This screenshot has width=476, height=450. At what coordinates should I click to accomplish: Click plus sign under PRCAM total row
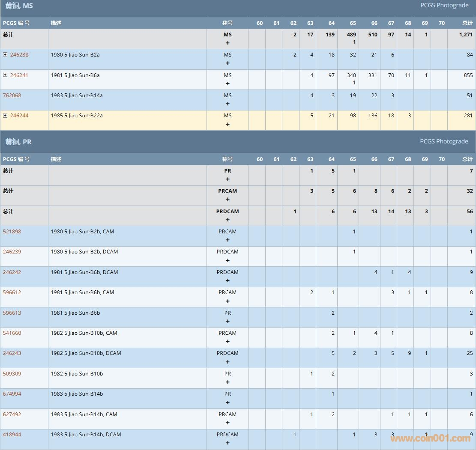click(228, 199)
